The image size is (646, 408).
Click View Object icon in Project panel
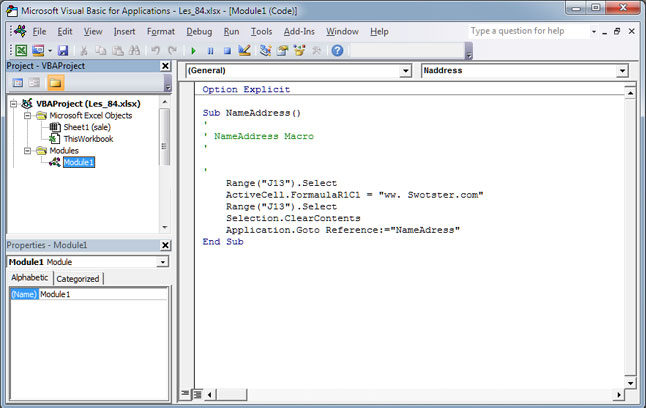[34, 83]
